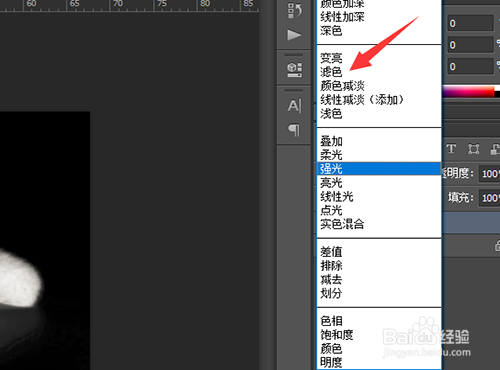Viewport: 500px width, 370px height.
Task: Click middle color value field showing 0
Action: tap(470, 45)
